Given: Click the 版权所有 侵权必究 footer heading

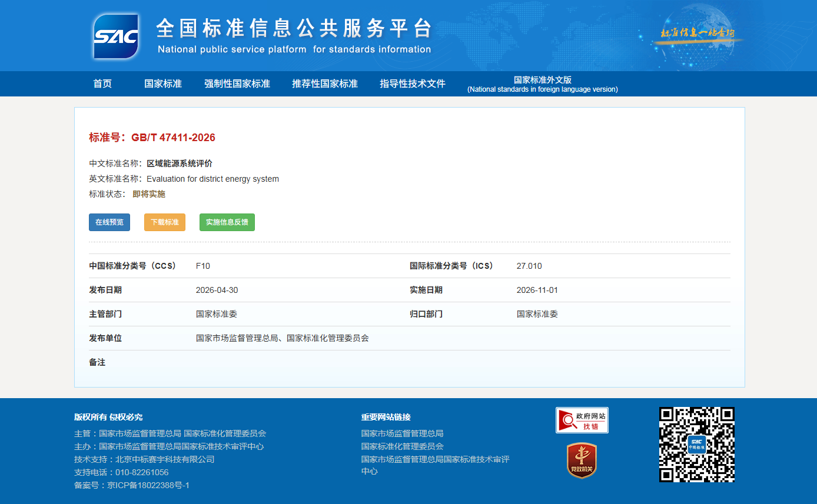Looking at the screenshot, I should tap(108, 417).
